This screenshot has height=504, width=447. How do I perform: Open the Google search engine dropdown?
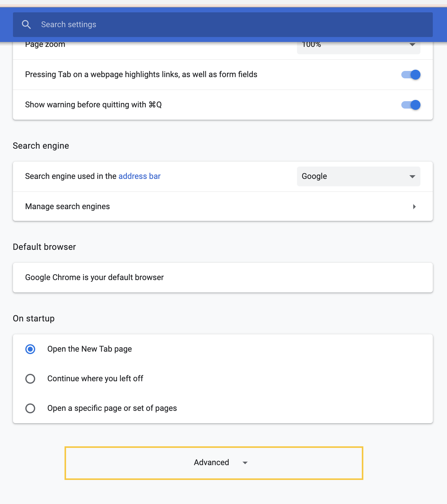point(358,176)
